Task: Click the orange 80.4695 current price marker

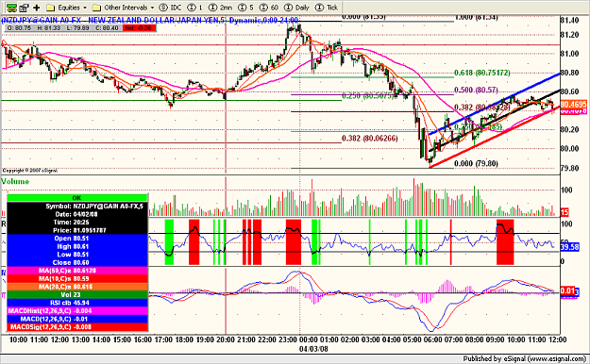Action: [573, 104]
